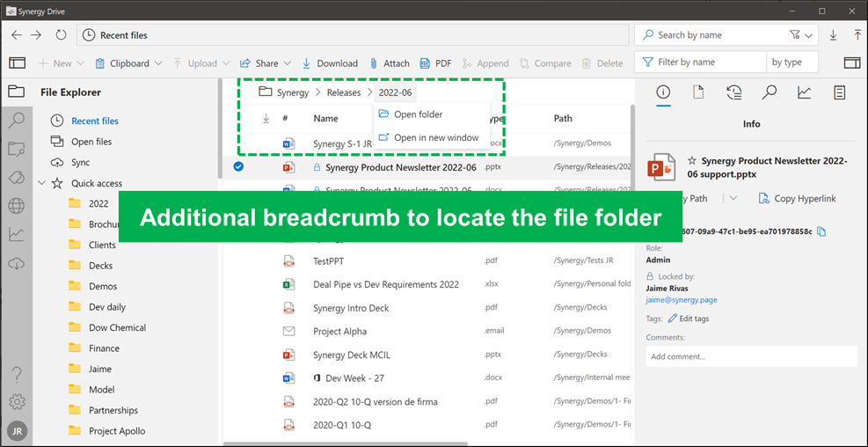Click the download arrow beside search box
The width and height of the screenshot is (868, 447).
pos(833,35)
